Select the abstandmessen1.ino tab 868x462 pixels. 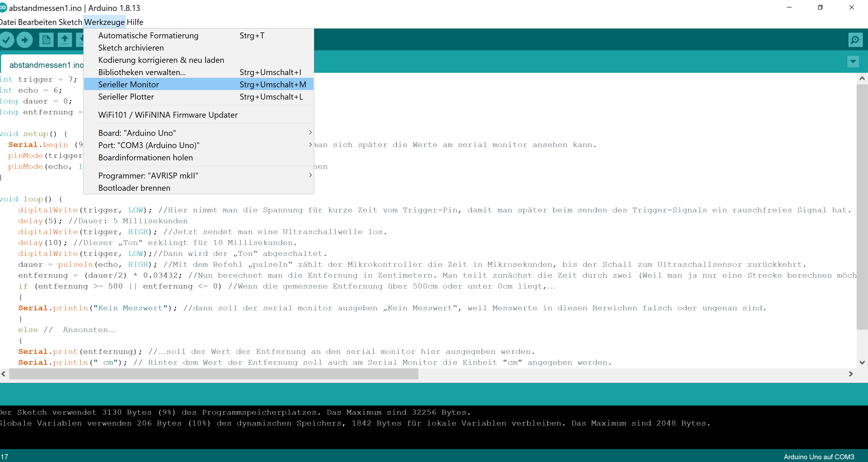coord(46,65)
